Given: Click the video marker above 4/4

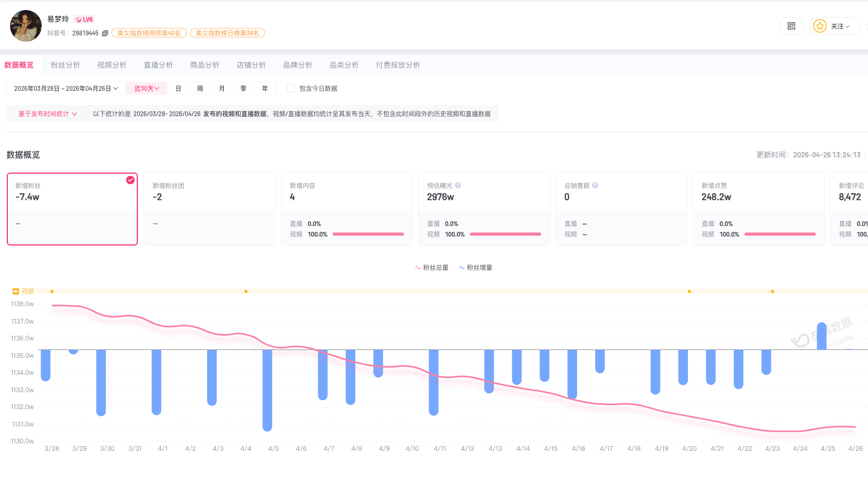Looking at the screenshot, I should 246,291.
